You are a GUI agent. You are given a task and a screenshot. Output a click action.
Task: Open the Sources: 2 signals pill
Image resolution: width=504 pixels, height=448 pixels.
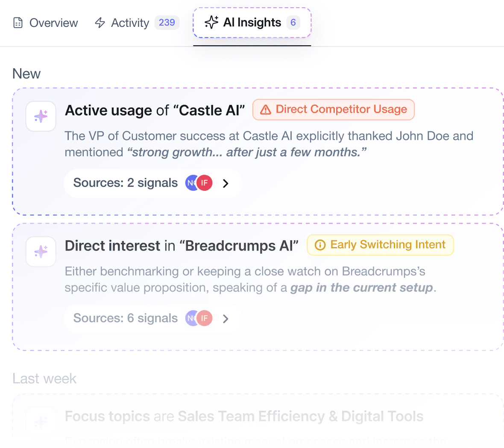(126, 183)
